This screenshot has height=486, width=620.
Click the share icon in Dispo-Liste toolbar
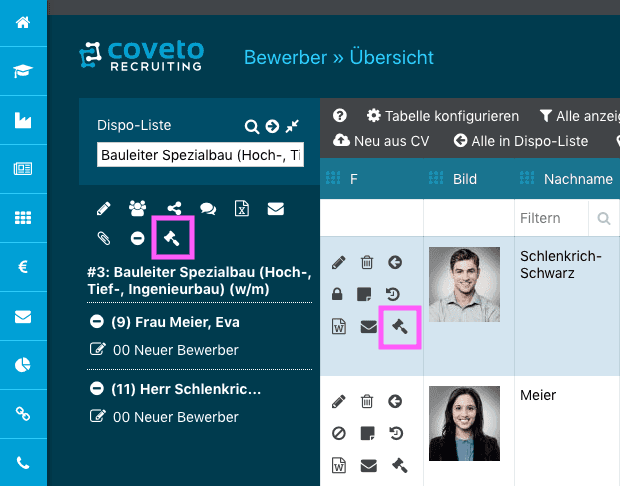click(174, 208)
